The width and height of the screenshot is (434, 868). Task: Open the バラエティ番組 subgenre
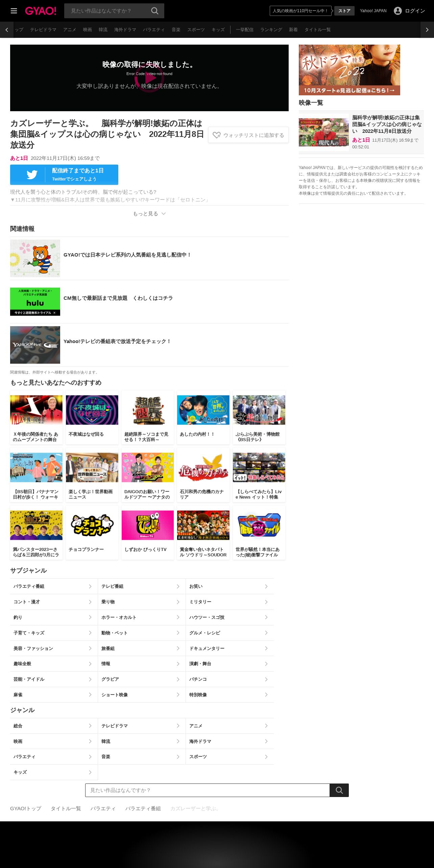click(54, 586)
